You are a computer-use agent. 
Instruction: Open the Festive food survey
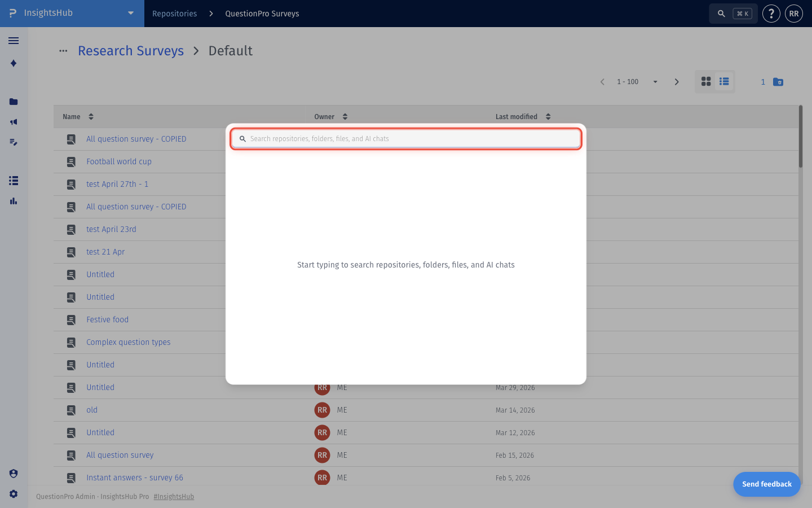108,319
